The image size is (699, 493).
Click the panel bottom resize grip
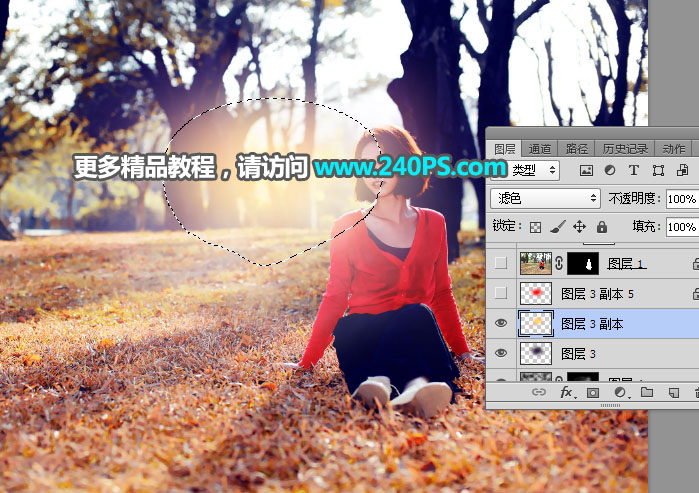610,406
